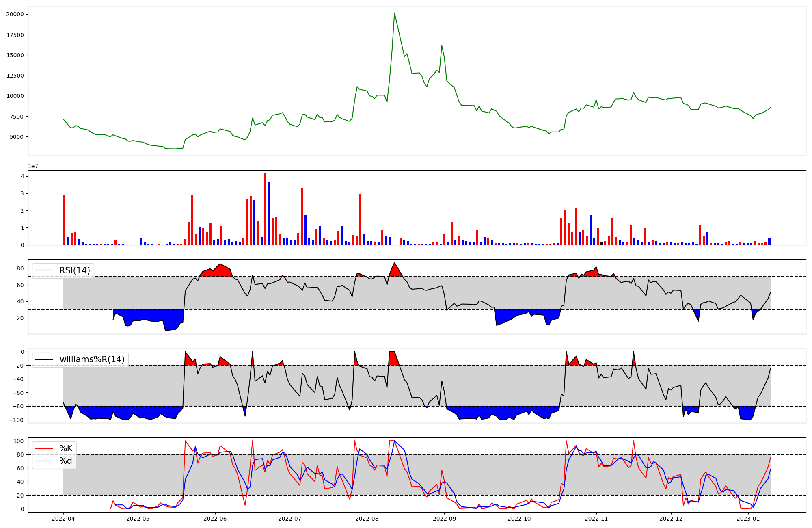The width and height of the screenshot is (812, 528).
Task: Click the 1e7 volume scale label
Action: [x=33, y=166]
